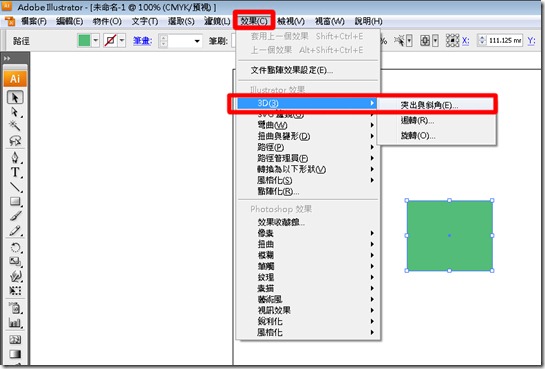This screenshot has height=369, width=545.
Task: Open the 文字(T) menu
Action: pyautogui.click(x=145, y=21)
